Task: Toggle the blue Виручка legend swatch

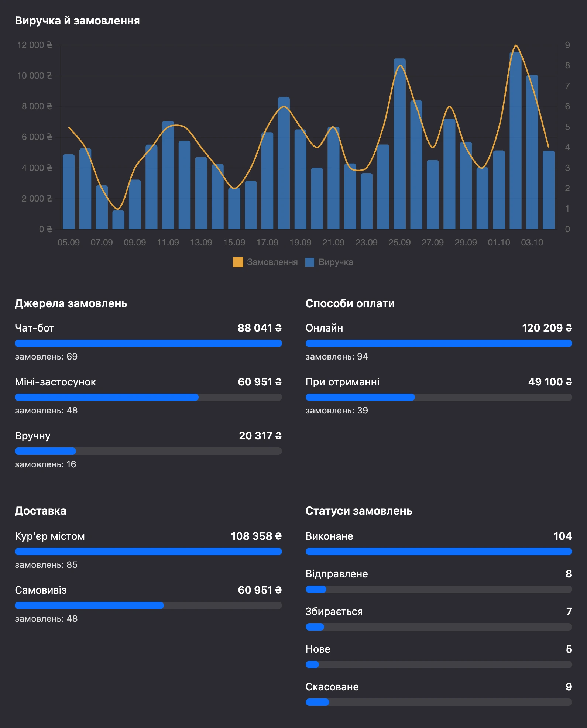Action: click(x=310, y=262)
